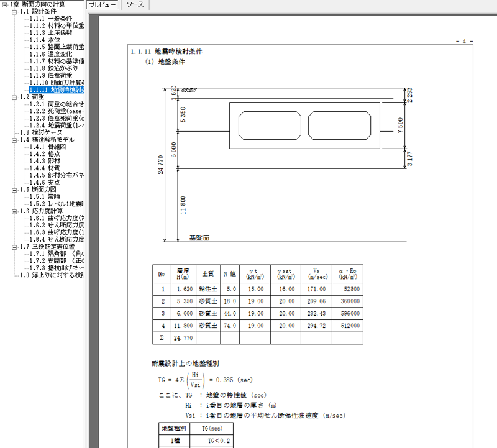The height and width of the screenshot is (448, 497).
Task: Click the 24 770 dimension label
Action: [x=161, y=165]
